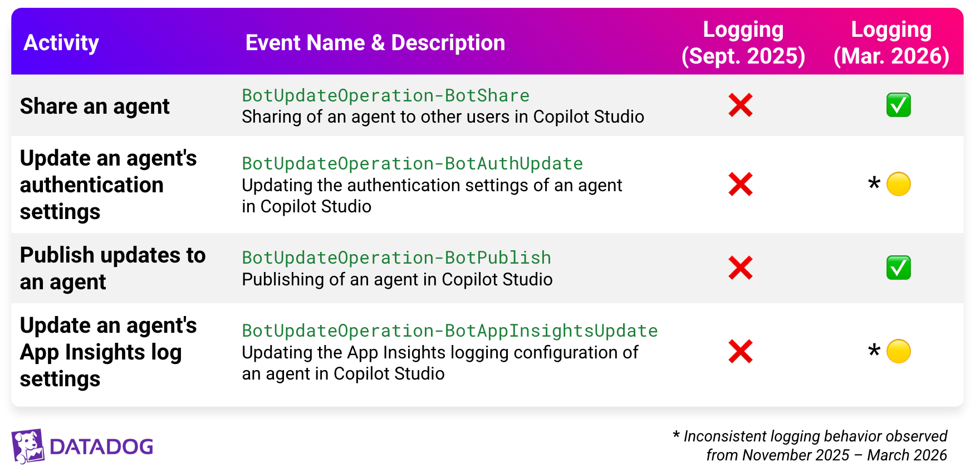Click the BotUpdateOperation-BotShare event name
The image size is (980, 476).
pyautogui.click(x=385, y=96)
